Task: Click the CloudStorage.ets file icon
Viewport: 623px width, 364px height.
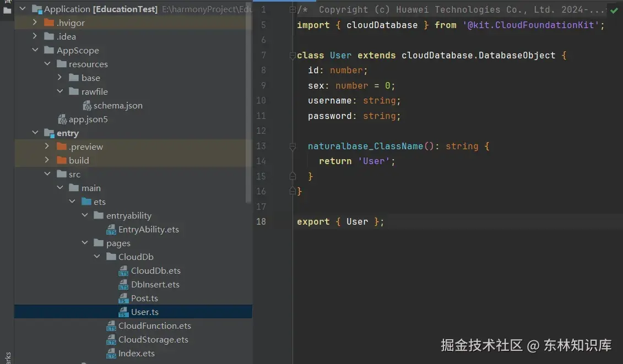Action: [x=111, y=340]
